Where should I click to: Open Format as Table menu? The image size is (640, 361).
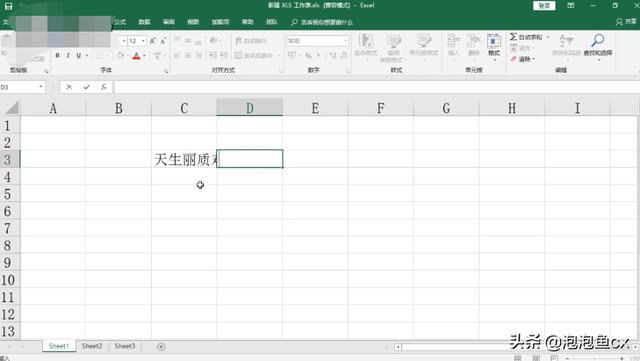coord(393,47)
